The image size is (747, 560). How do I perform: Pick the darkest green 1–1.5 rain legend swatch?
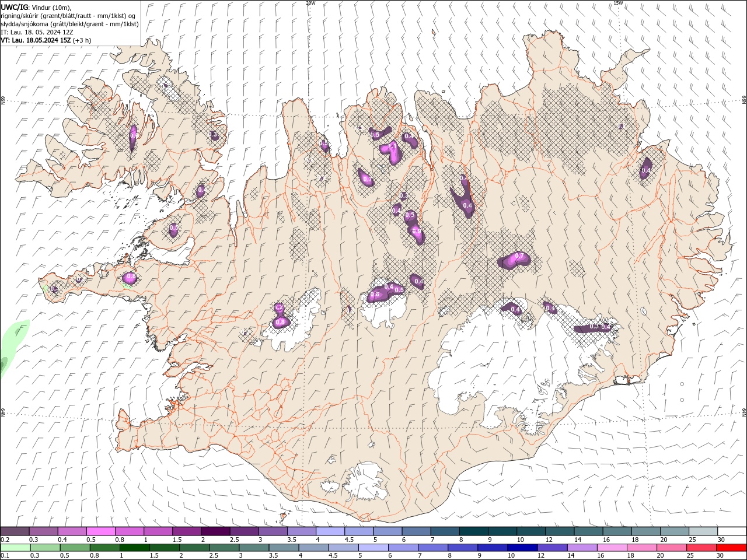[134, 548]
